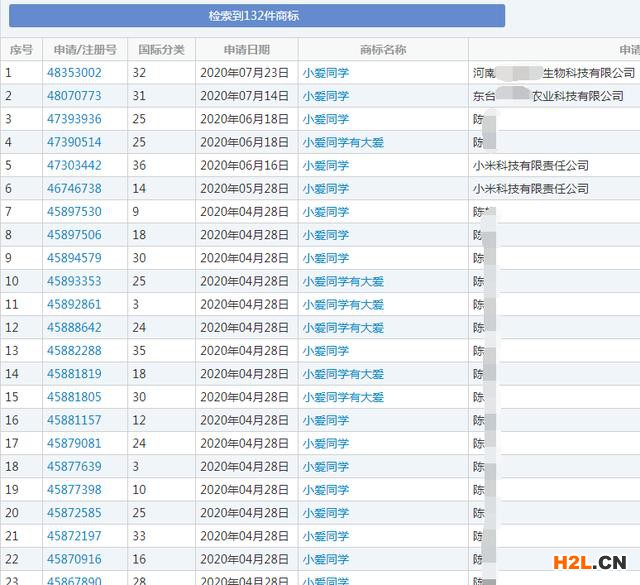The height and width of the screenshot is (585, 640).
Task: Open registration number 45897506
Action: coord(74,235)
